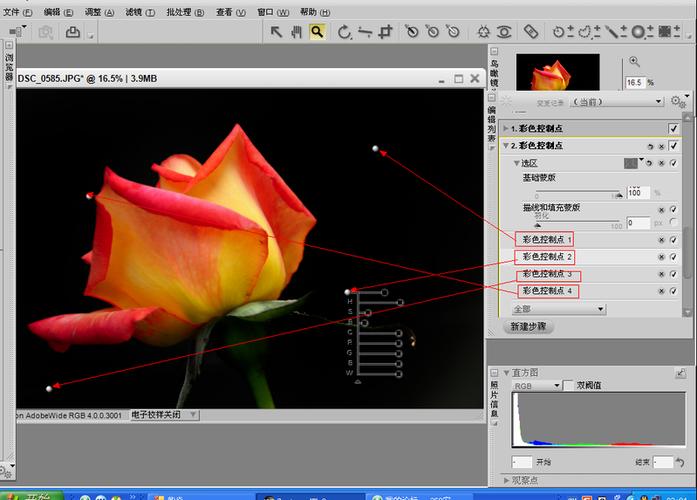Open the 调整 menu
Image resolution: width=697 pixels, height=500 pixels.
99,12
